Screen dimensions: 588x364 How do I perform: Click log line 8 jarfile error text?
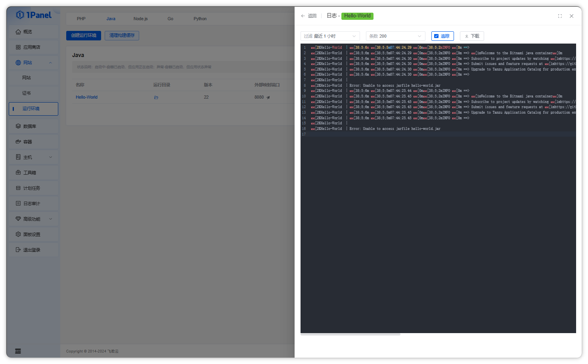point(395,86)
